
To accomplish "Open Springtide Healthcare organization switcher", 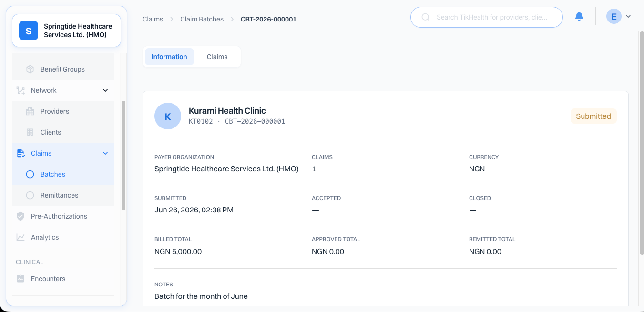I will [66, 31].
